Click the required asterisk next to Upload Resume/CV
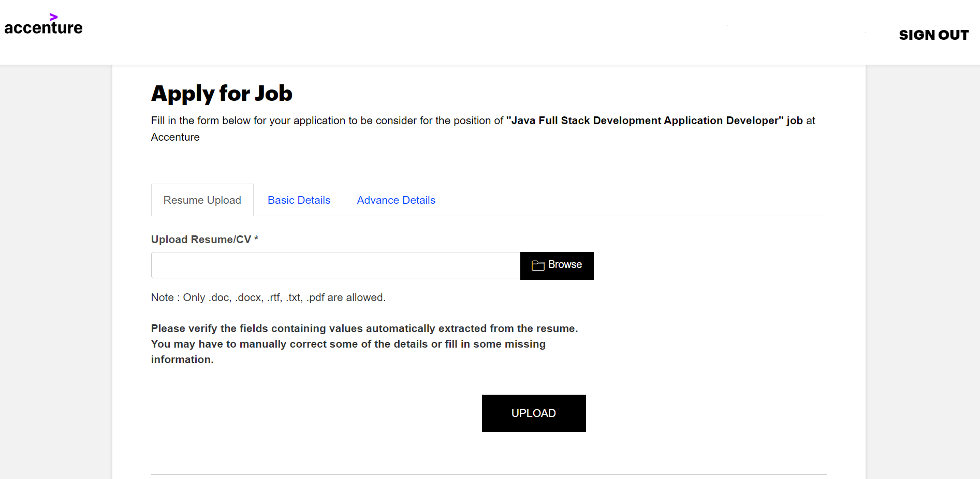 point(256,238)
